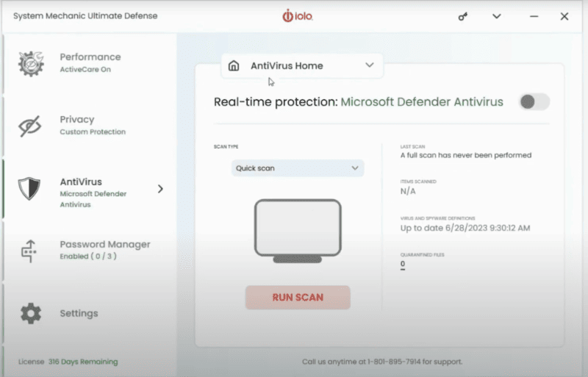Click the Enabled ( 0 / 3 ) text
Screen dimensions: 588x377
[88, 256]
